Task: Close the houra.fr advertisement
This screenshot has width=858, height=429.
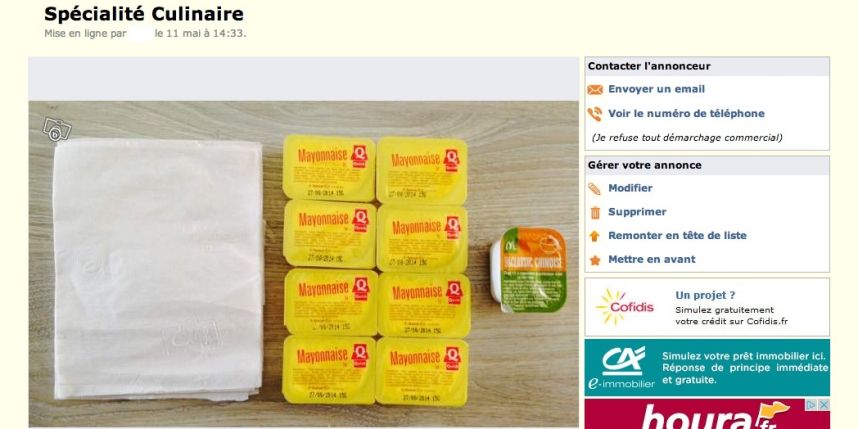Action: tap(823, 404)
